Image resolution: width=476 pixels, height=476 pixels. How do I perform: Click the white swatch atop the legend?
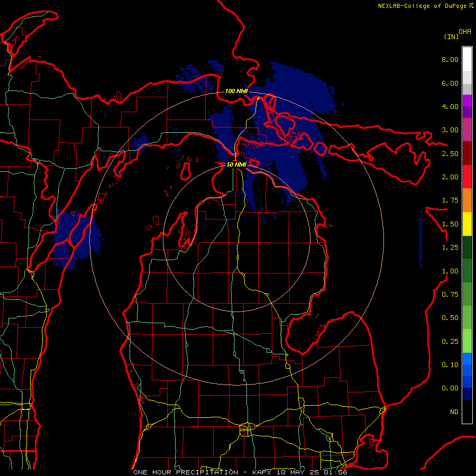pyautogui.click(x=467, y=59)
